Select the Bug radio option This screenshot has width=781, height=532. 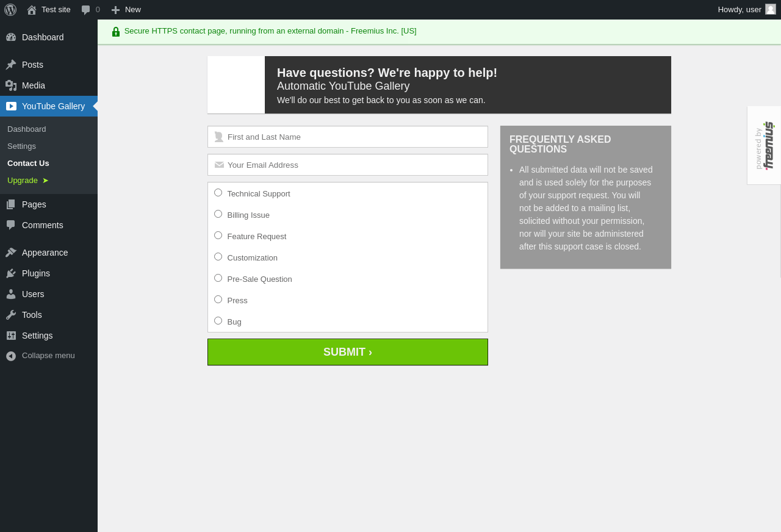click(x=218, y=321)
